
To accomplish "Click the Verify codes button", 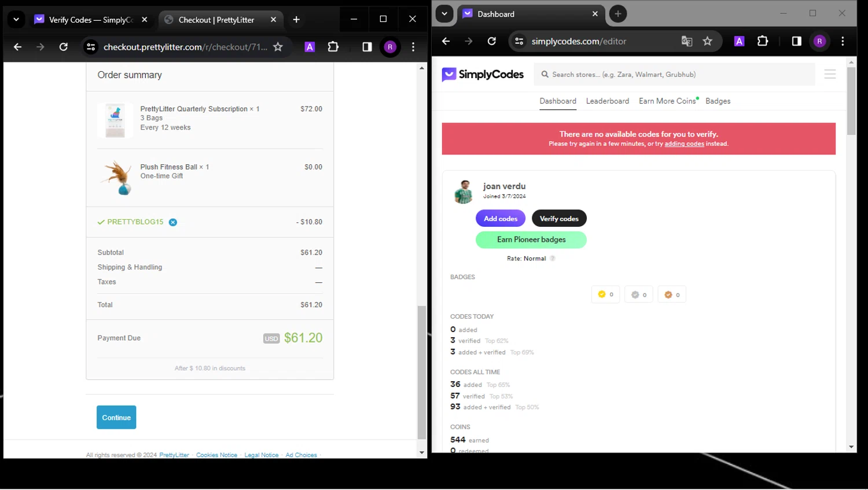I will click(559, 219).
